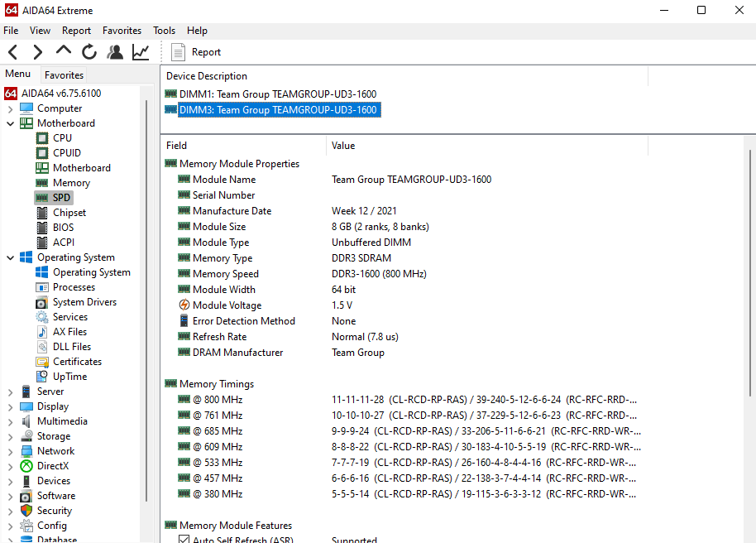Open the Favorites menu in menu bar
The width and height of the screenshot is (756, 543).
pyautogui.click(x=122, y=31)
